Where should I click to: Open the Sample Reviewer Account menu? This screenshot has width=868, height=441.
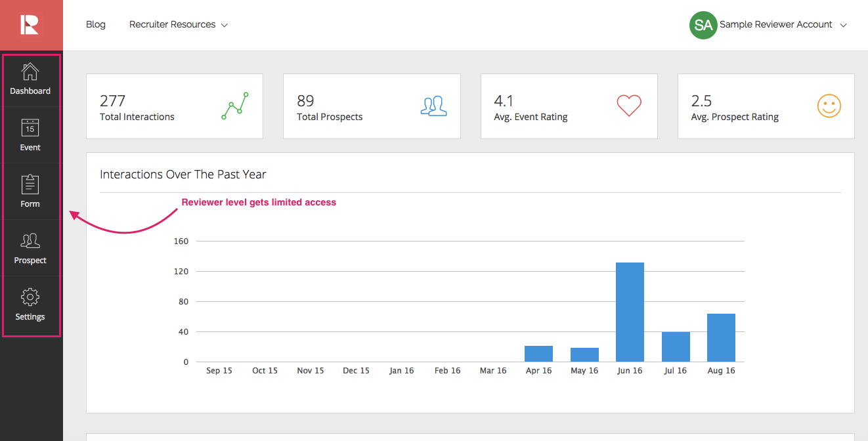tap(775, 25)
